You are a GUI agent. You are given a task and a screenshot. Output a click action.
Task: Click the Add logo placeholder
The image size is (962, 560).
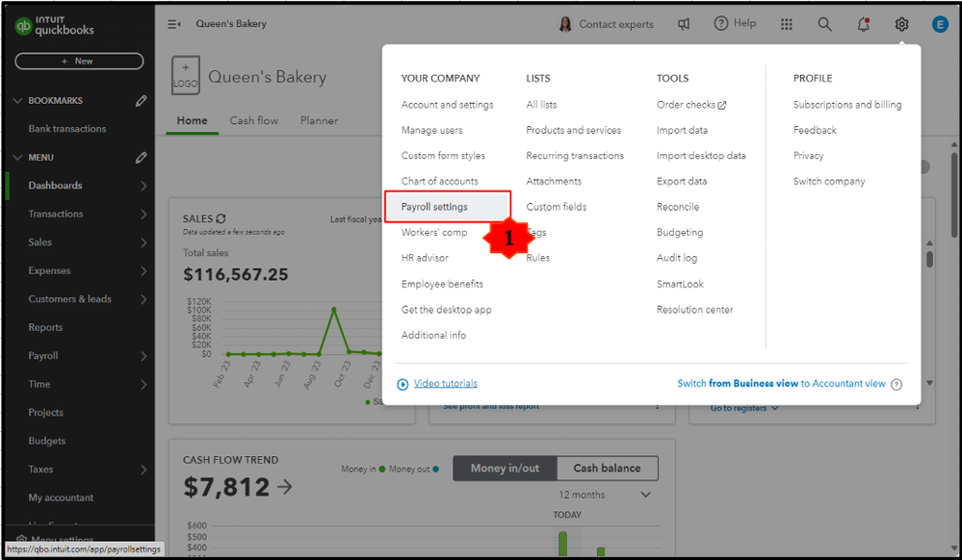185,75
